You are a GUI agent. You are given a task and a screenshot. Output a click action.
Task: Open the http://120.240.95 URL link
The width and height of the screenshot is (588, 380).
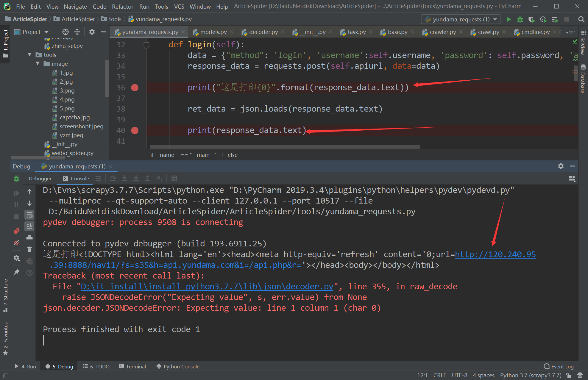click(495, 254)
